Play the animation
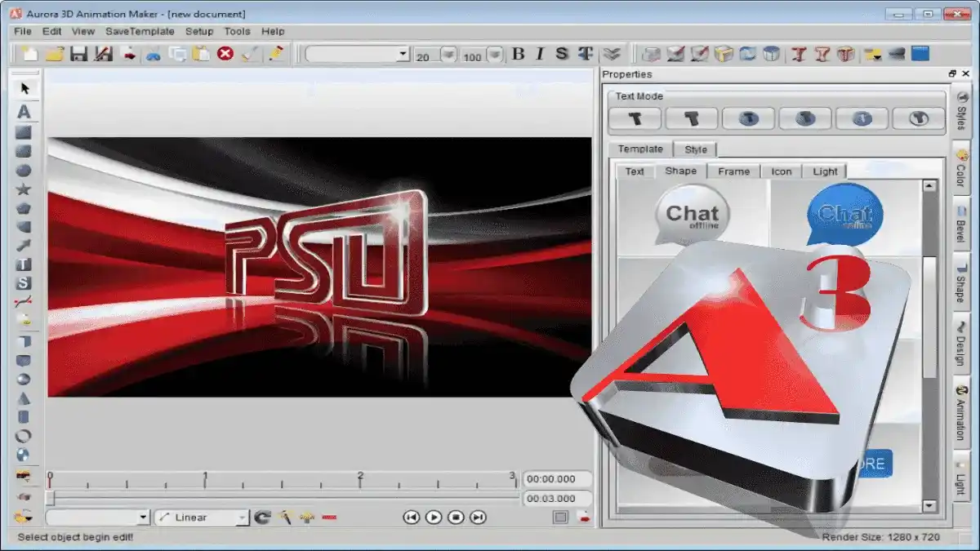Image resolution: width=980 pixels, height=551 pixels. [434, 517]
